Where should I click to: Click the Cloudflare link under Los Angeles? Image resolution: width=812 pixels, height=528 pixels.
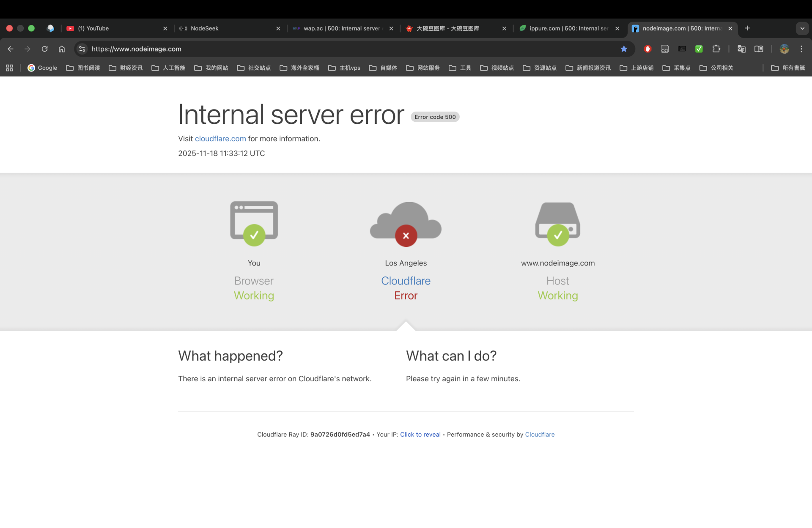(x=406, y=281)
